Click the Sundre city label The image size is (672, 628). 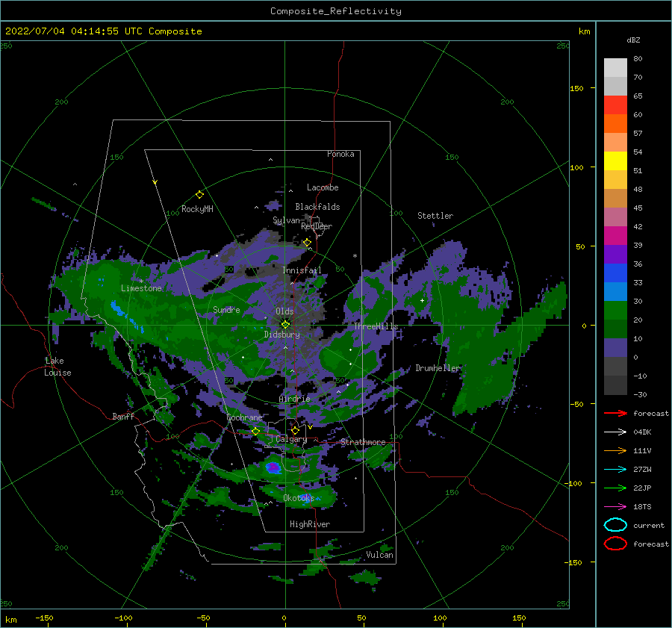[x=226, y=309]
